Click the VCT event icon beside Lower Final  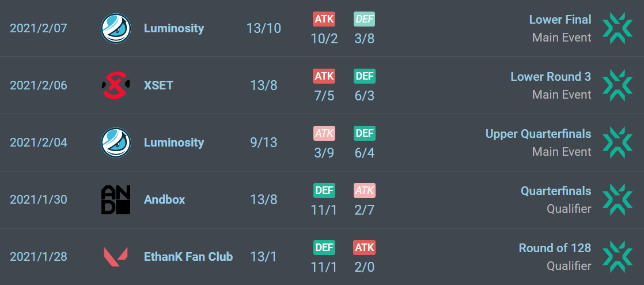(618, 28)
